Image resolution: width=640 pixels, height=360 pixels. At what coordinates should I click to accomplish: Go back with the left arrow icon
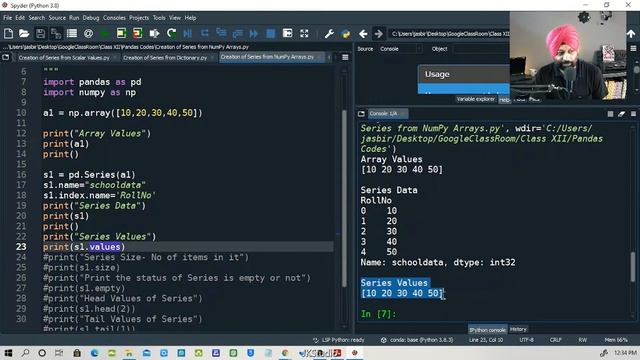(x=363, y=33)
